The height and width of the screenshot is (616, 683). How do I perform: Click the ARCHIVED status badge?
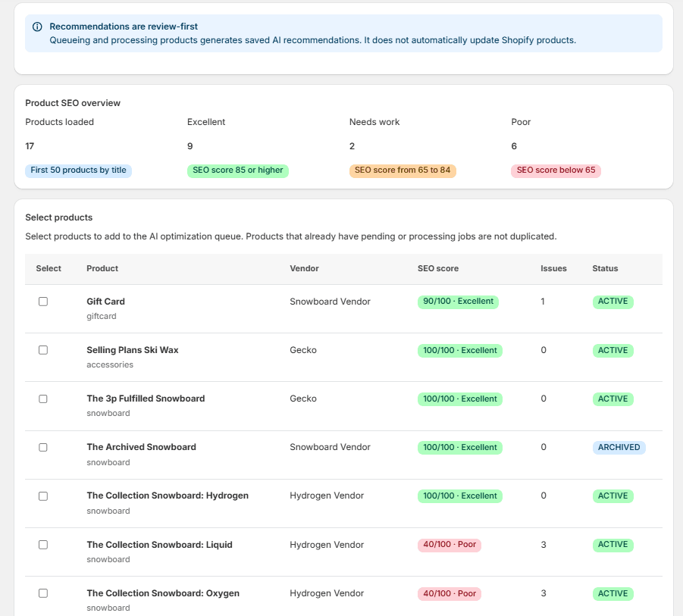coord(619,448)
